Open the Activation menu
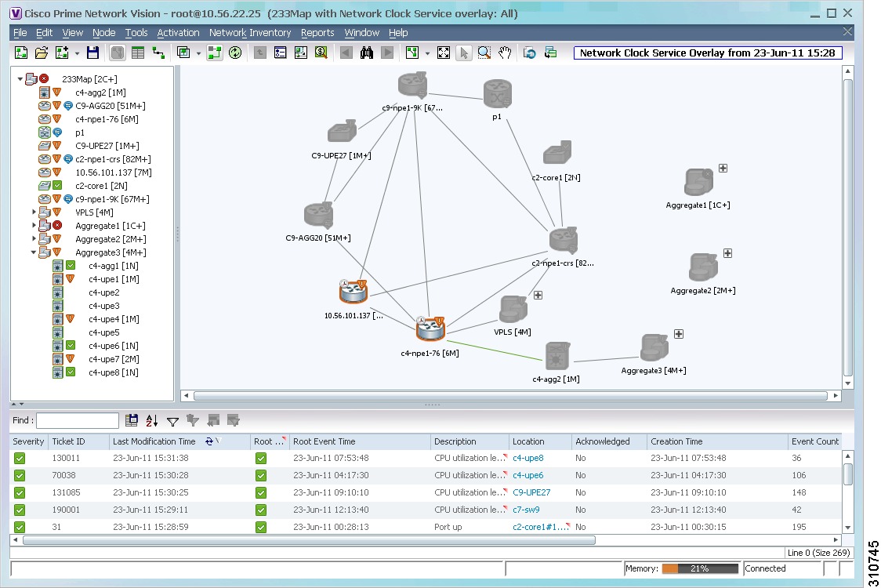 pos(178,33)
